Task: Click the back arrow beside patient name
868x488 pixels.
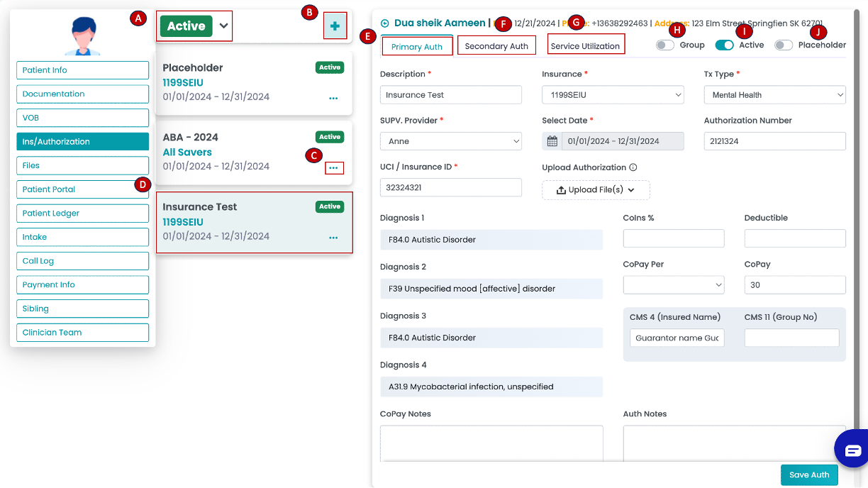Action: click(x=385, y=23)
